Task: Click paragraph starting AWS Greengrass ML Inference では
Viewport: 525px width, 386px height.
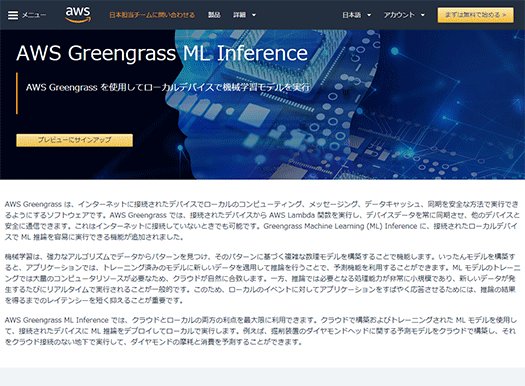Action: (260, 331)
